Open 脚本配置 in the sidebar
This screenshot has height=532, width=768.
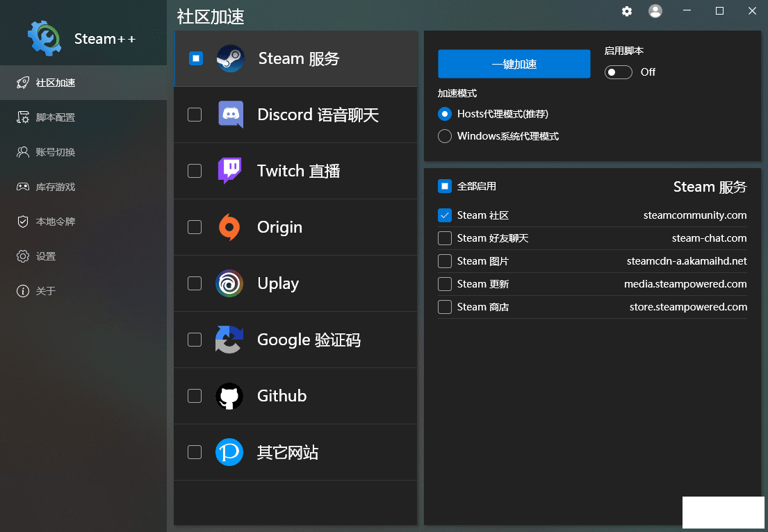tap(56, 117)
